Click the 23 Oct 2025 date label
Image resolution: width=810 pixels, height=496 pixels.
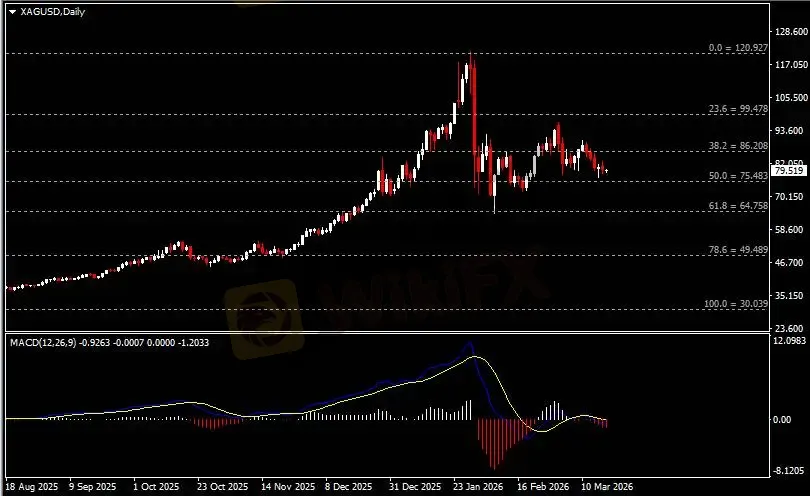click(x=223, y=487)
